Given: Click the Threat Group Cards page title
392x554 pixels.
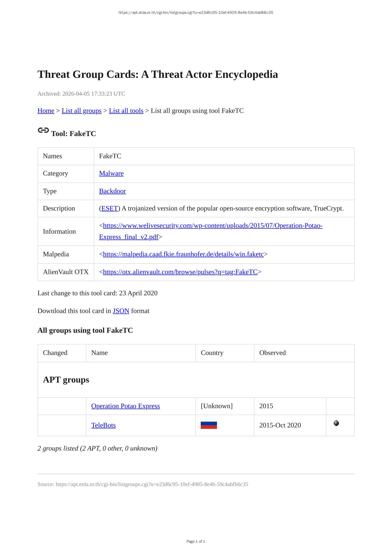Looking at the screenshot, I should (x=157, y=74).
